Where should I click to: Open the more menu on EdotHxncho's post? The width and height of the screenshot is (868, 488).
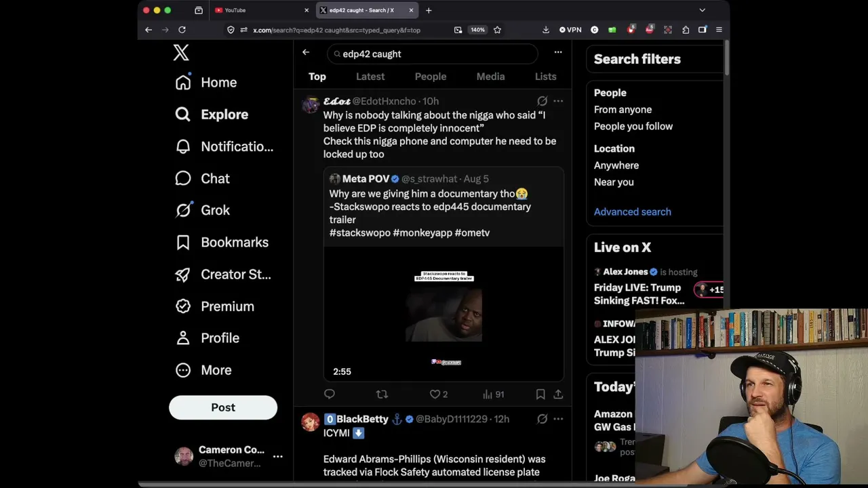pyautogui.click(x=558, y=101)
